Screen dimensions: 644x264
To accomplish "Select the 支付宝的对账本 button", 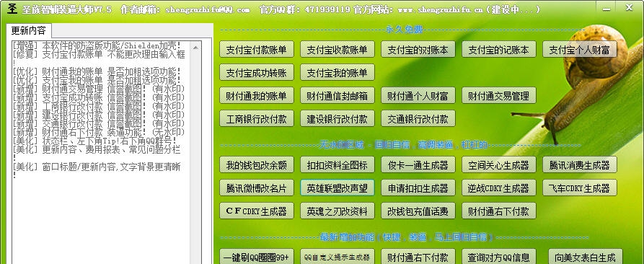I will click(x=418, y=50).
